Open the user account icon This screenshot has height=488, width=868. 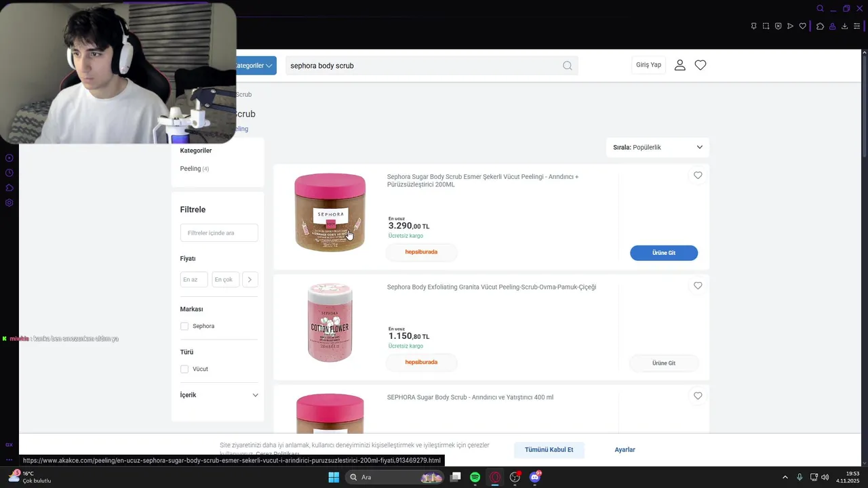[x=680, y=65]
